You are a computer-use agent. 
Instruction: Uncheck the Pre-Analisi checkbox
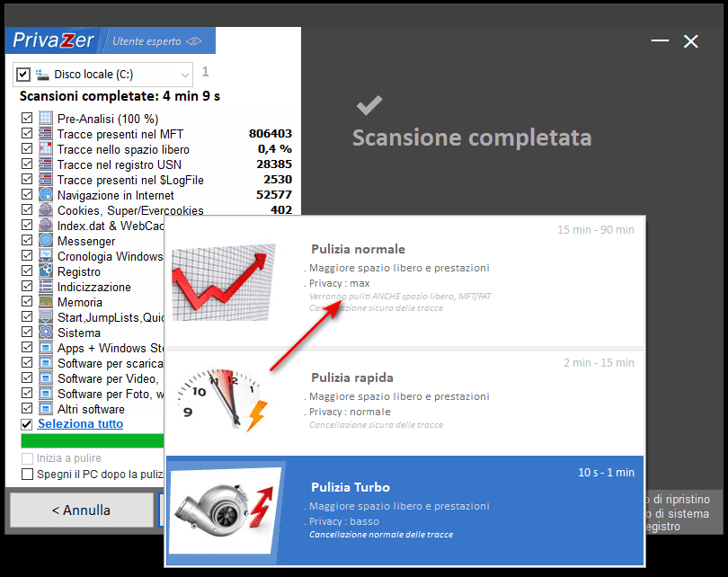click(x=27, y=118)
